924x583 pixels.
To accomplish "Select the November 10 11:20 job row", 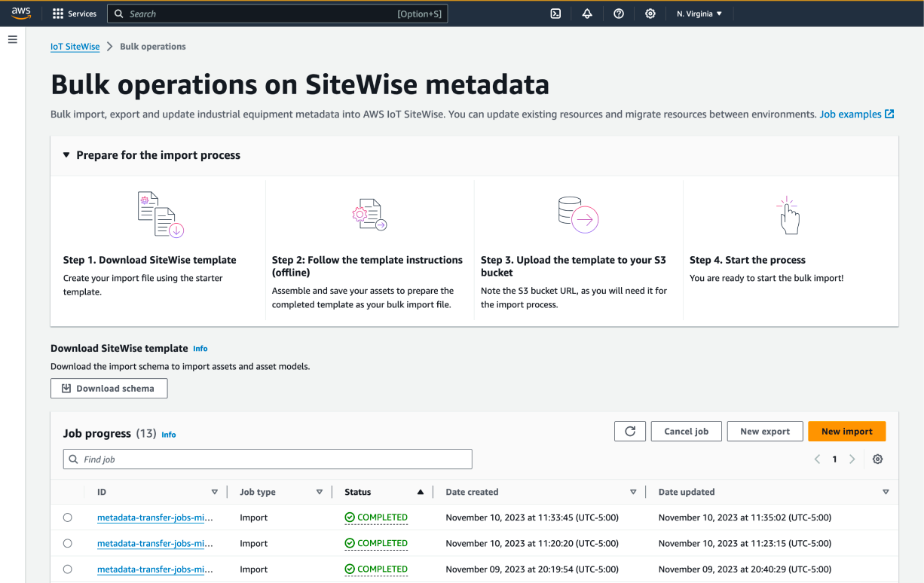I will tap(67, 543).
